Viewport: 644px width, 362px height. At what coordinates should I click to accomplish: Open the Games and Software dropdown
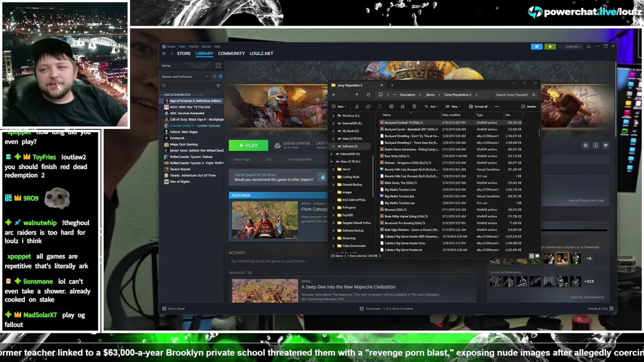coord(185,76)
